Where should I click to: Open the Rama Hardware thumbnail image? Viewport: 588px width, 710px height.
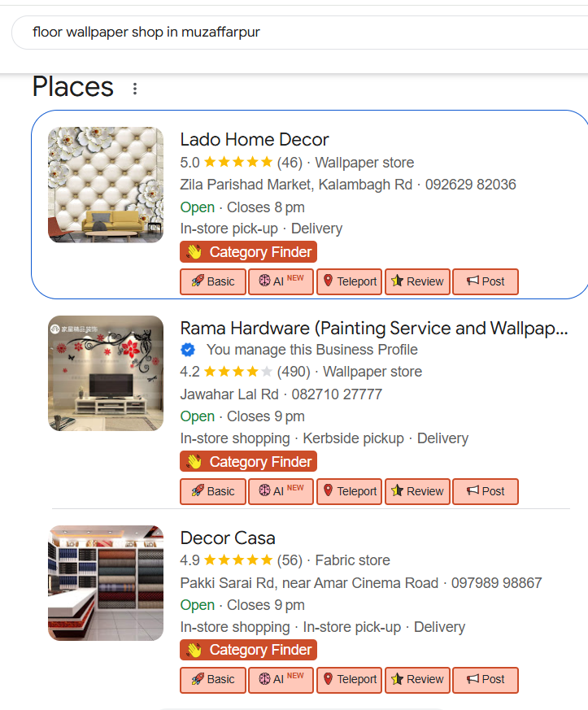pyautogui.click(x=106, y=373)
